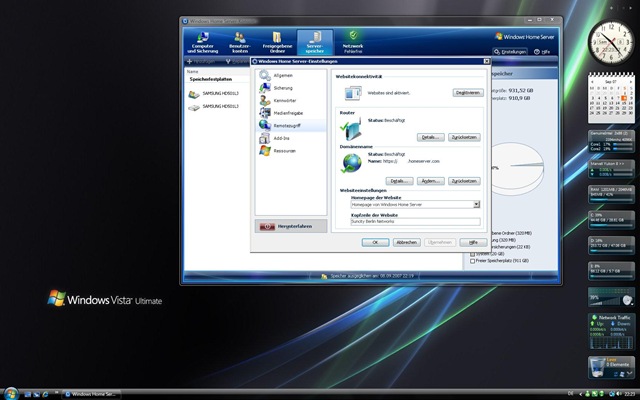The image size is (640, 400).
Task: Click Ändern button in Domänenname section
Action: coord(431,181)
